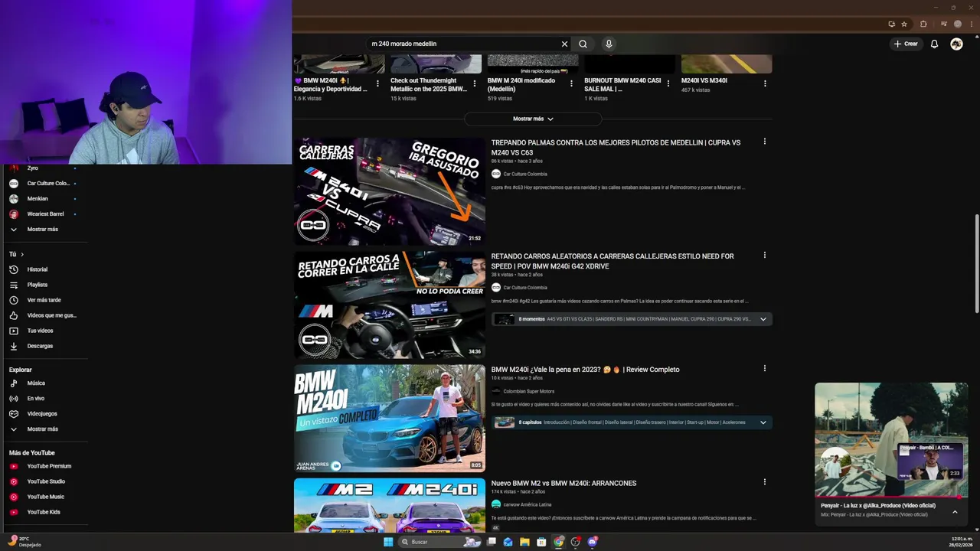Open browser extensions puzzle icon
The width and height of the screenshot is (980, 551).
tap(923, 24)
